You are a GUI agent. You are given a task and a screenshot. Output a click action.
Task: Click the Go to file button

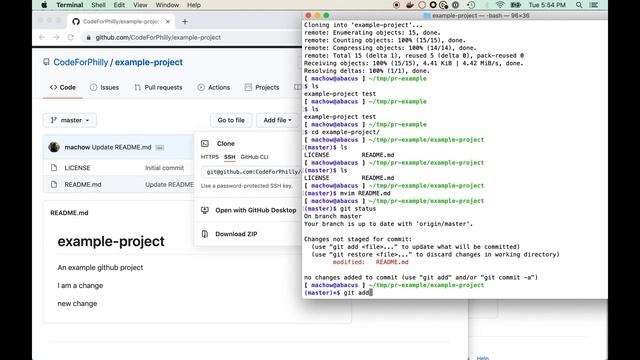[x=231, y=120]
